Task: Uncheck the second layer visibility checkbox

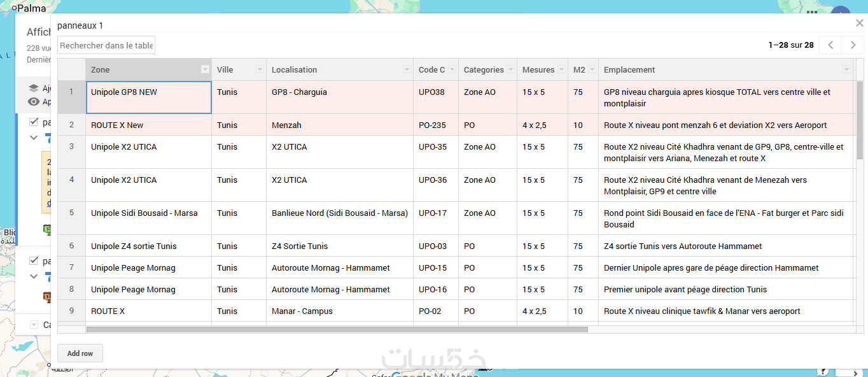Action: 34,260
